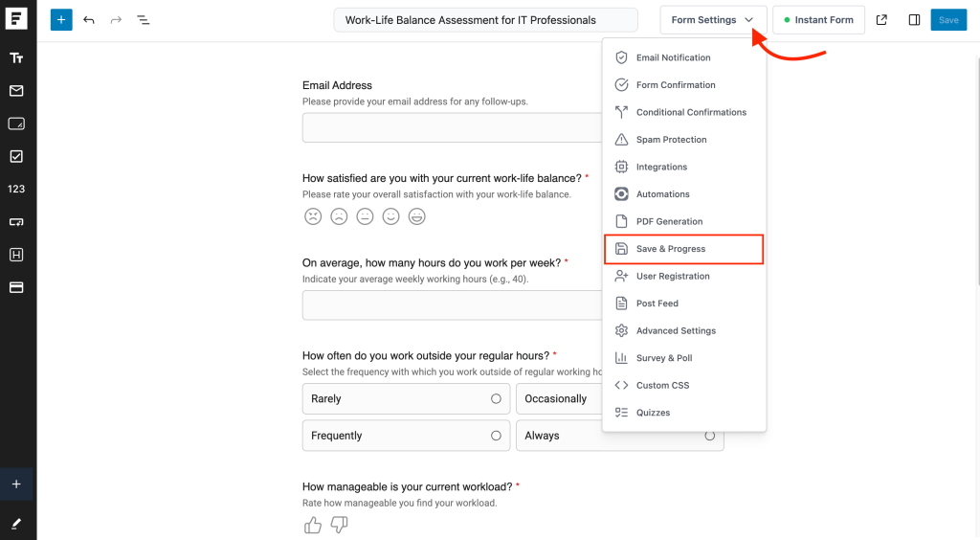The height and width of the screenshot is (540, 980).
Task: Open Spam Protection settings
Action: pyautogui.click(x=683, y=140)
